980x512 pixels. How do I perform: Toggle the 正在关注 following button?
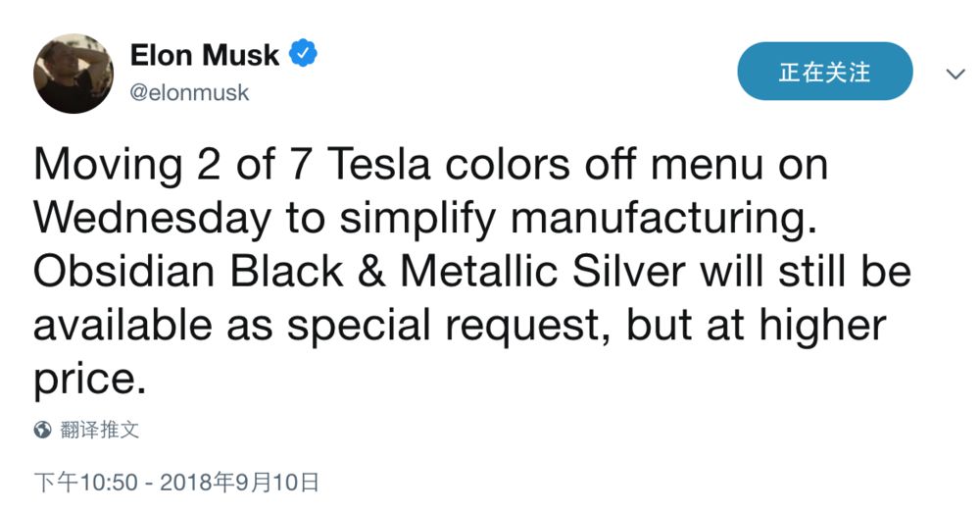click(x=824, y=72)
